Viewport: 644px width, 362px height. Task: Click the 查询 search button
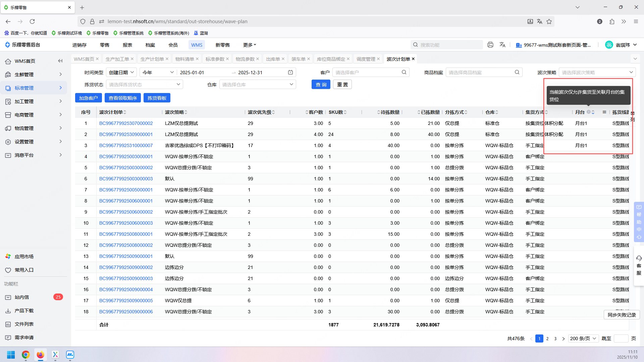click(x=321, y=85)
